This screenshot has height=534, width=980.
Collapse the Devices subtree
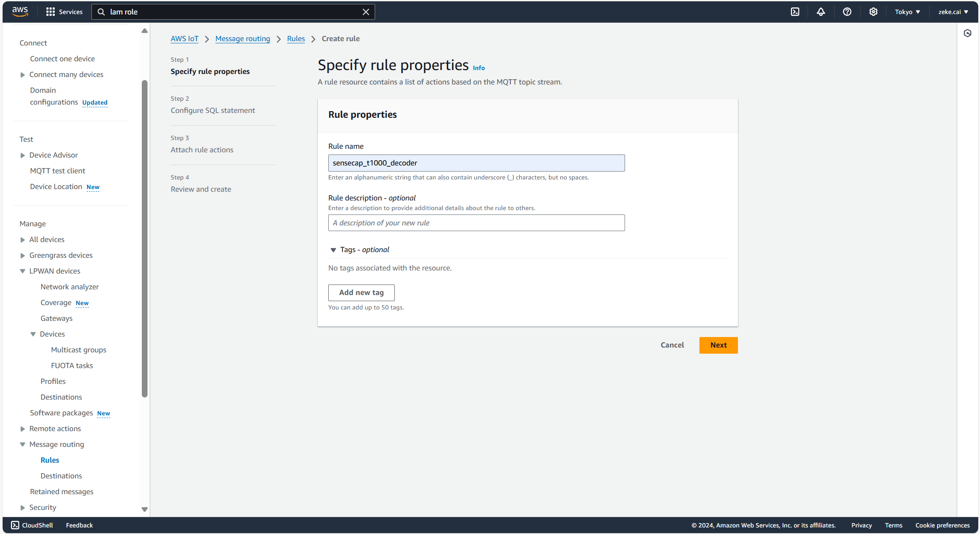coord(33,334)
